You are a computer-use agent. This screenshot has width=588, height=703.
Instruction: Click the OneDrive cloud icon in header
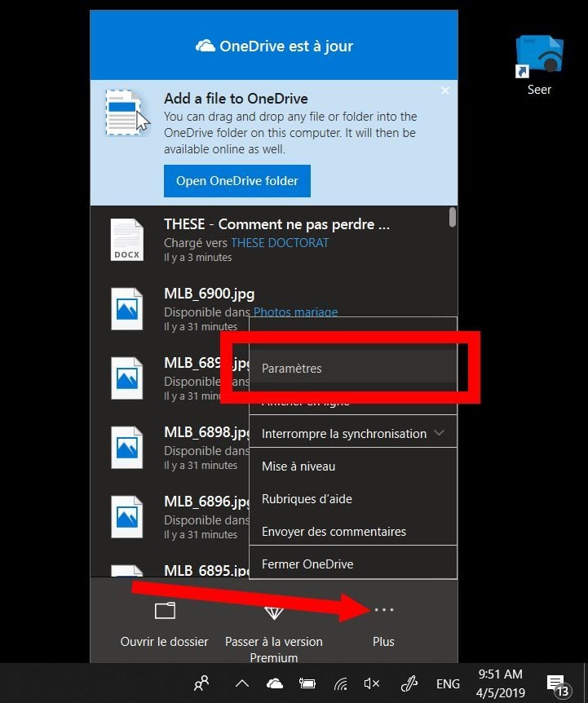(x=206, y=46)
